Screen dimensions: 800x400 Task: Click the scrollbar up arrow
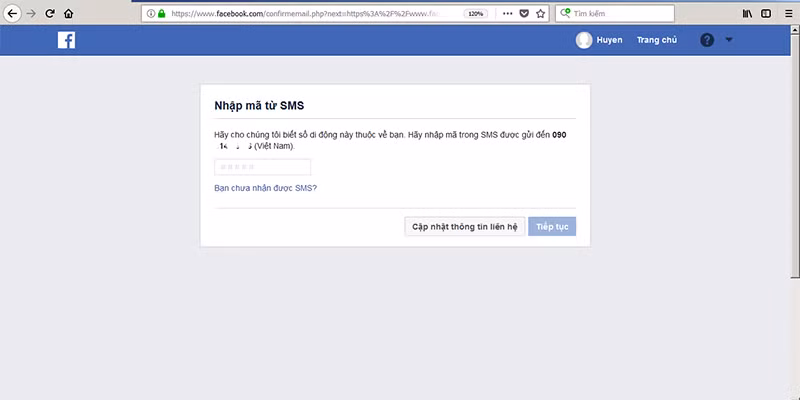(795, 30)
